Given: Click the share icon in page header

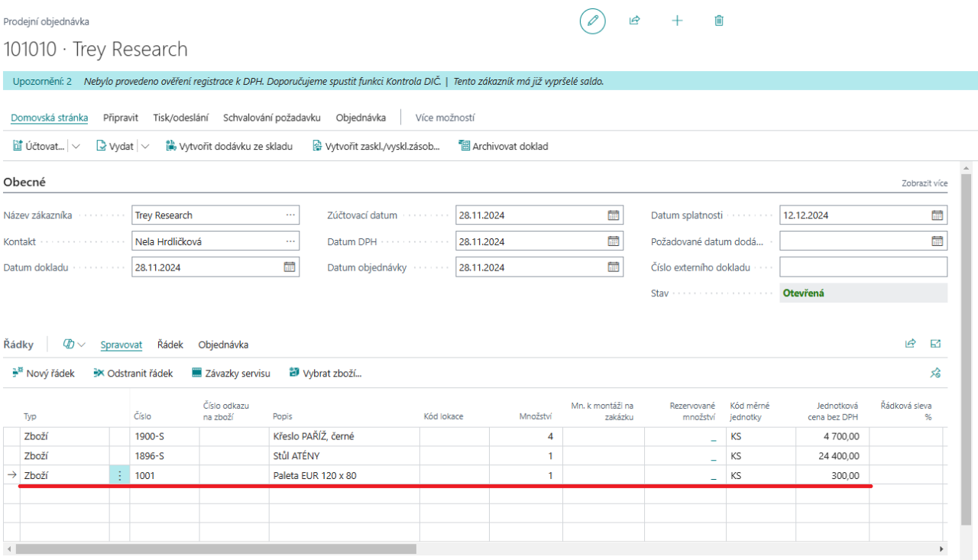Looking at the screenshot, I should click(634, 21).
